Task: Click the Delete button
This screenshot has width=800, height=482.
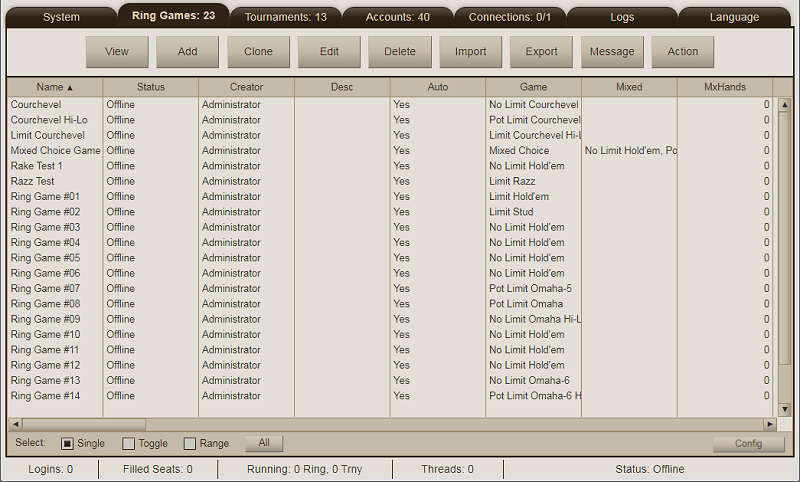Action: [x=400, y=52]
